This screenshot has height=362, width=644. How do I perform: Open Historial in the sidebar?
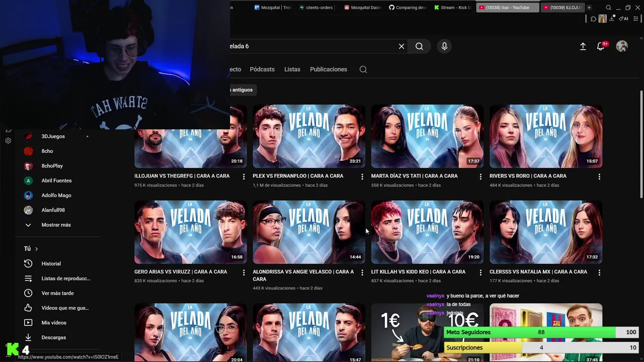tap(58, 263)
